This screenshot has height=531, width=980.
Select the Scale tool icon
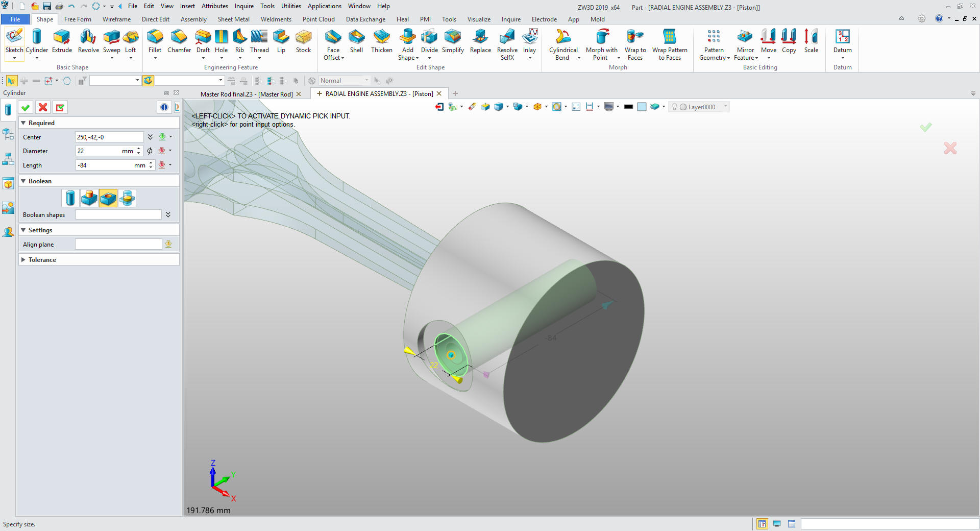(x=811, y=41)
